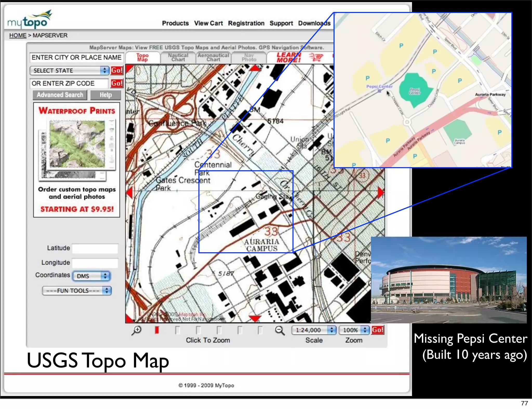The image size is (532, 409).
Task: Click the Gates Crescent Park map label
Action: pos(183,184)
